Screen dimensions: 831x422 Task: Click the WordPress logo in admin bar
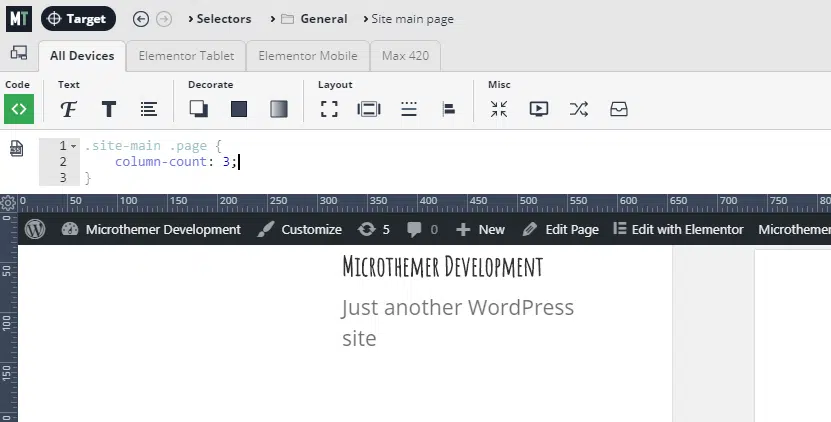pos(35,229)
